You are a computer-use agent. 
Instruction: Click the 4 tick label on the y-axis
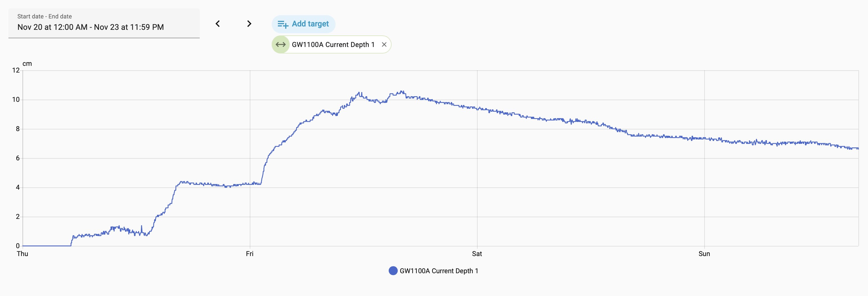click(x=17, y=187)
